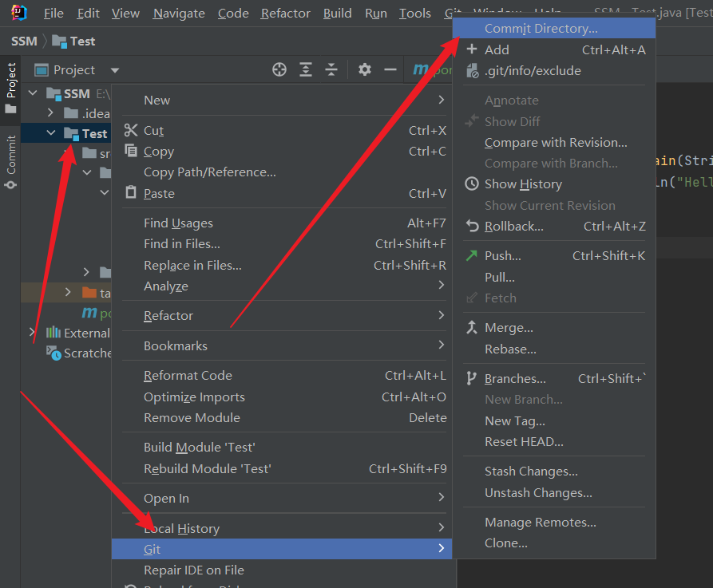Click the IntelliJ IDEA logo icon
This screenshot has height=588, width=713.
[x=18, y=12]
